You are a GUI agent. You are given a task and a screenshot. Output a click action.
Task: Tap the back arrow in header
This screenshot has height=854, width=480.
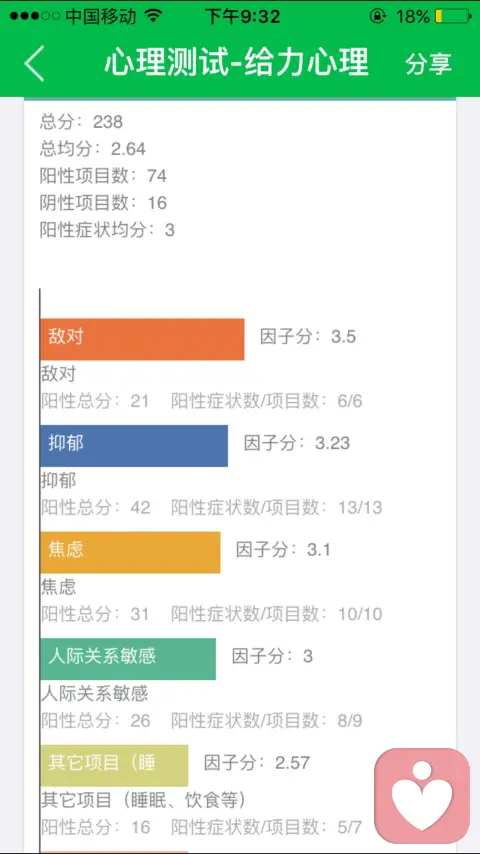(34, 63)
